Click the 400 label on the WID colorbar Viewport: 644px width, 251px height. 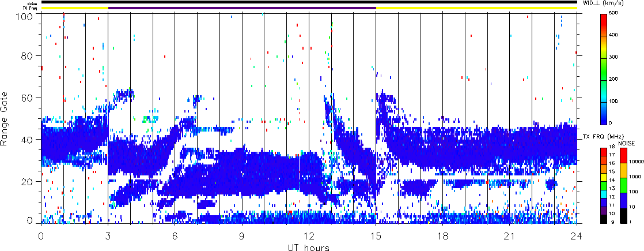(613, 35)
